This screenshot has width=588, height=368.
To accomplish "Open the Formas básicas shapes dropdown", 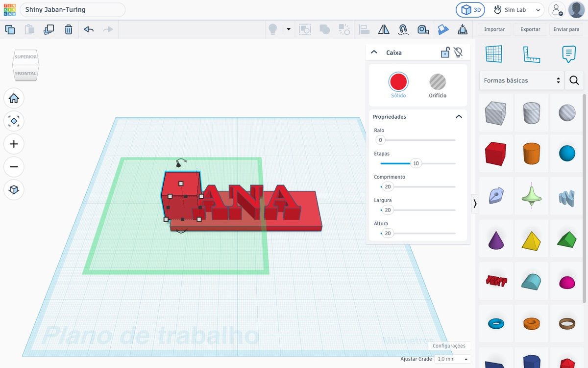I will [522, 80].
